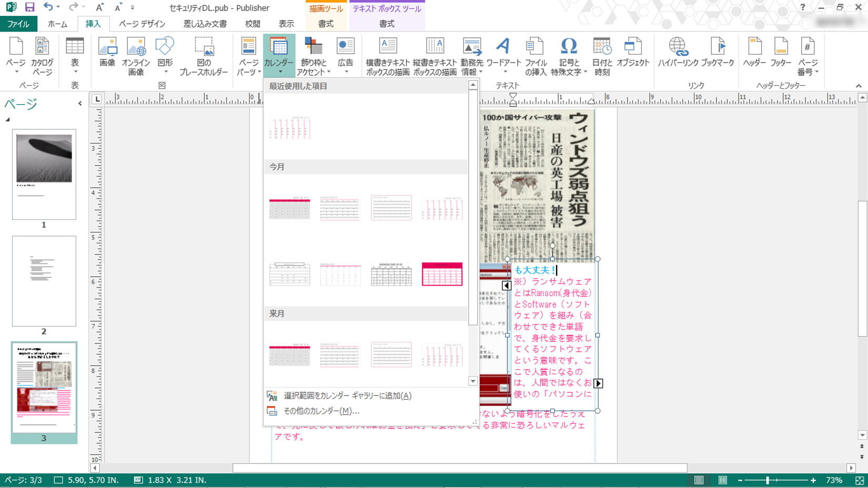Image resolution: width=868 pixels, height=488 pixels.
Task: Edit the フッター footer
Action: (x=781, y=53)
